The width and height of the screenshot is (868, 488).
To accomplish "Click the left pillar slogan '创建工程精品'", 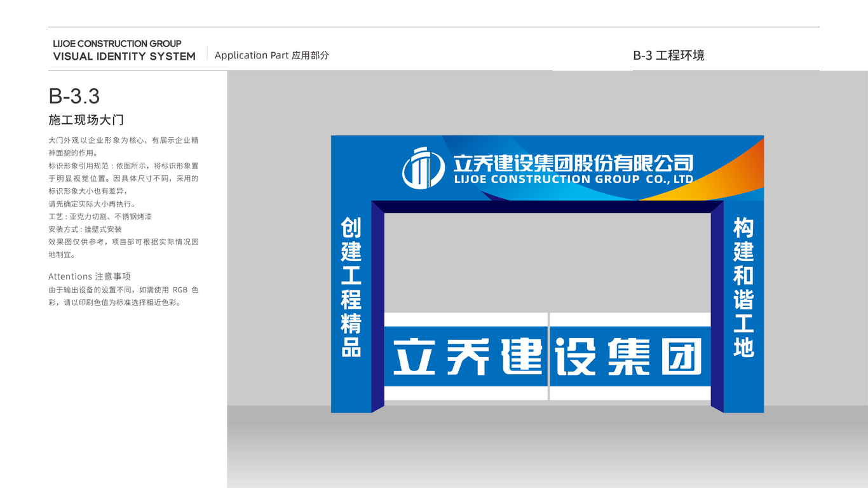I will coord(351,287).
